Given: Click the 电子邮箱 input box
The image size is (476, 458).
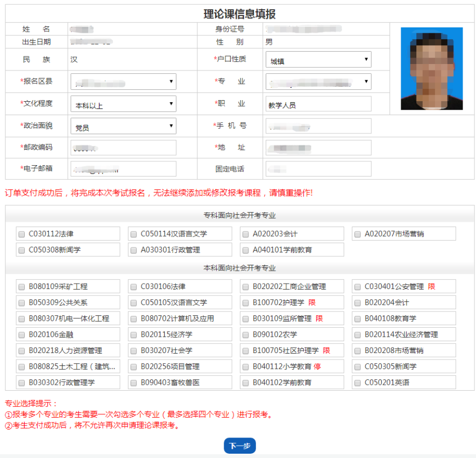Looking at the screenshot, I should pyautogui.click(x=123, y=169).
